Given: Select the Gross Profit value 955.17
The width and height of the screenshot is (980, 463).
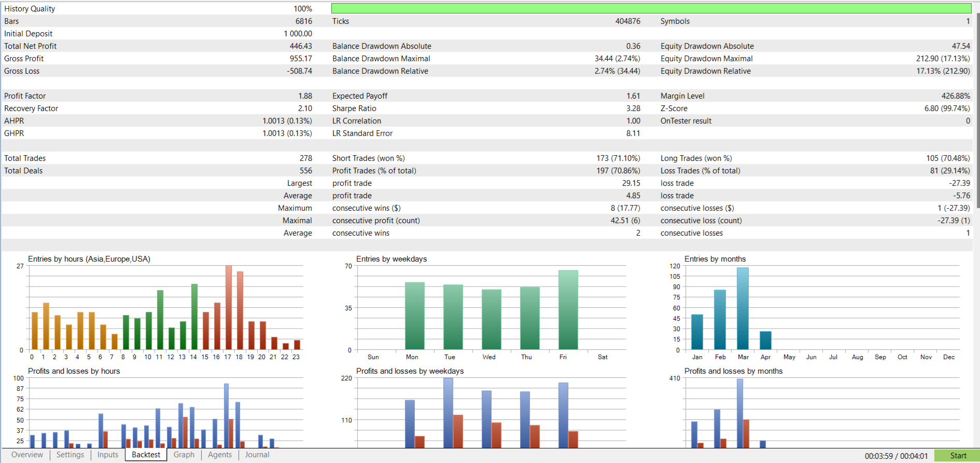Looking at the screenshot, I should point(301,59).
